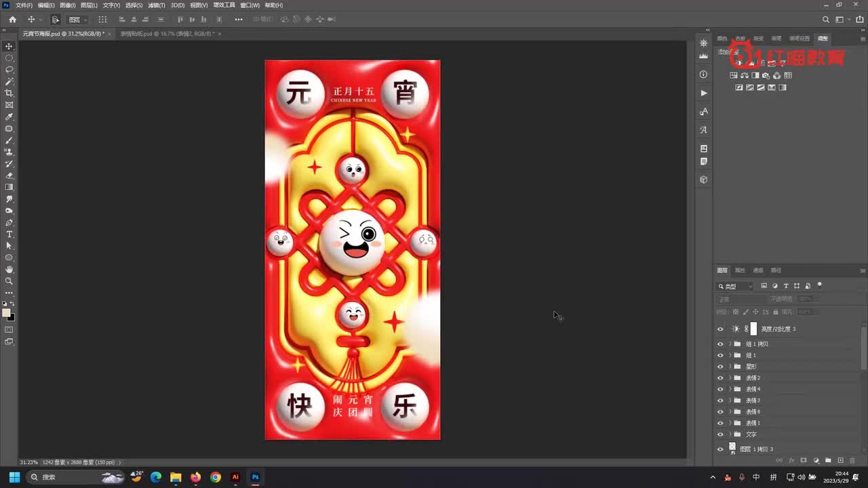Screen dimensions: 868x488
Task: Switch to the 路径 tab
Action: tap(776, 270)
